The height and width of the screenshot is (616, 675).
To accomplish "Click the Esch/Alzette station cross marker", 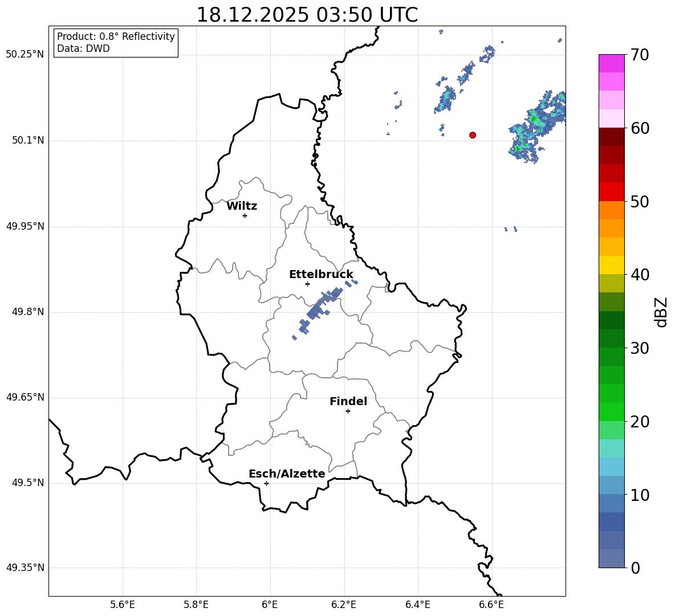I will click(x=266, y=483).
